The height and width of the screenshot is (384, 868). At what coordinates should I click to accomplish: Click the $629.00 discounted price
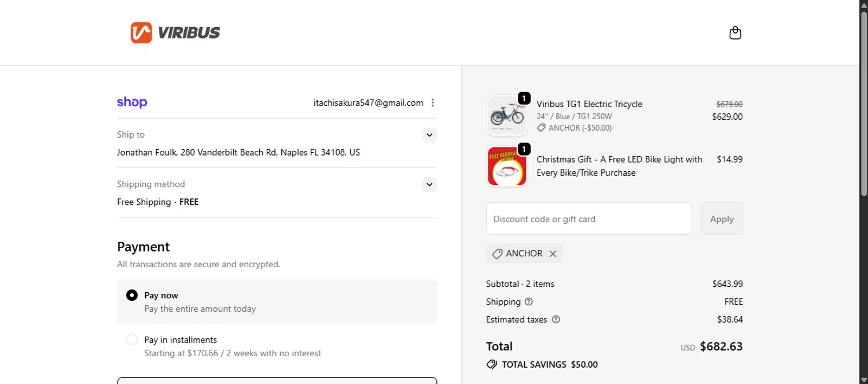[x=727, y=117]
